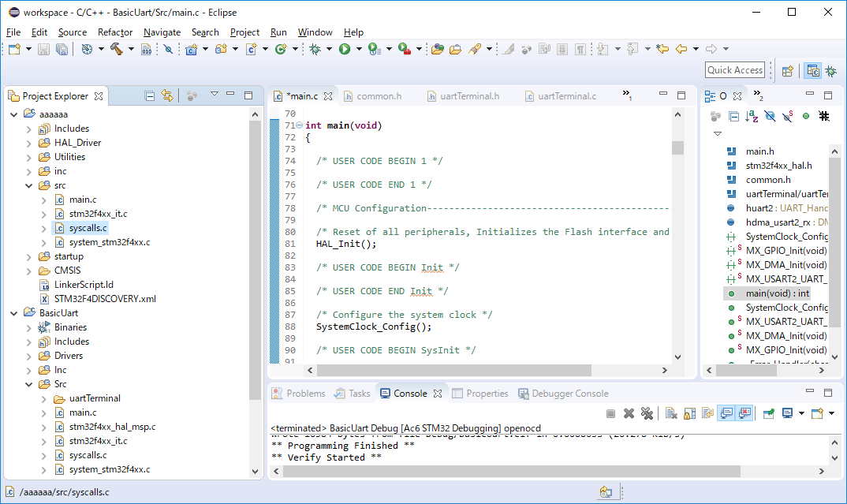Switch to the uartTerminal.c editor tab

coord(566,96)
